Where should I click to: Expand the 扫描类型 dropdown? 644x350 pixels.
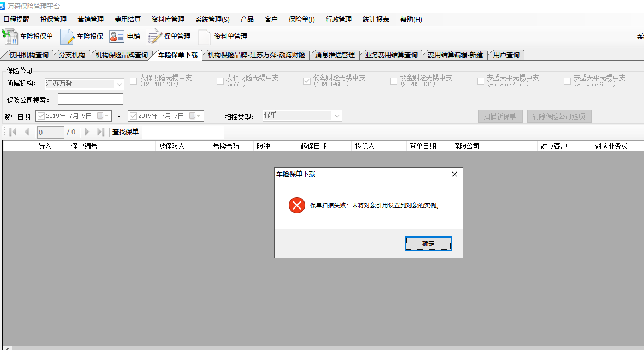coord(337,116)
